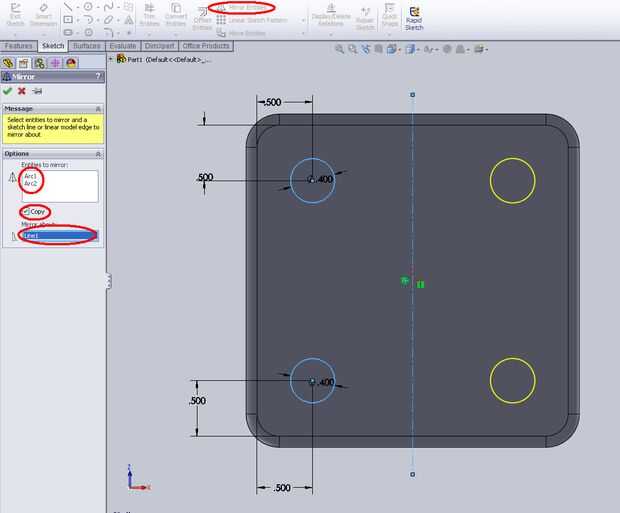Confirm Mirror with the green checkmark

click(x=8, y=91)
